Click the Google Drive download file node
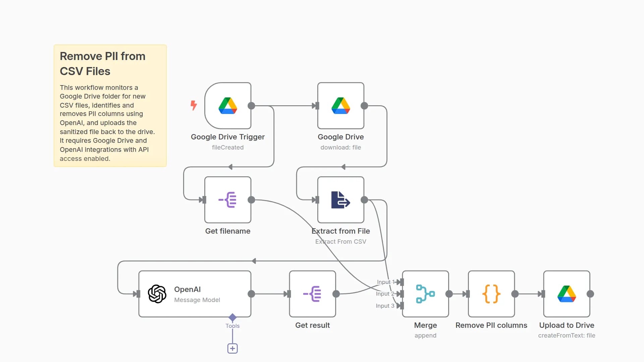This screenshot has width=644, height=362. [340, 106]
